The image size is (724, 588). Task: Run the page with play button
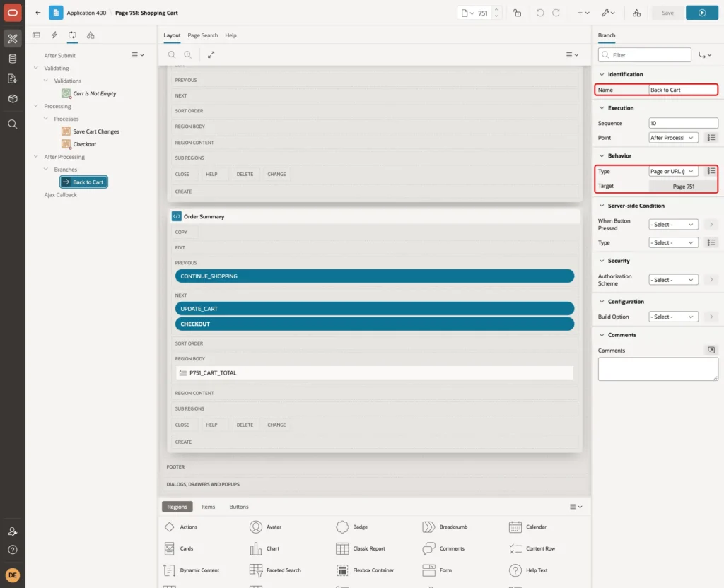(702, 13)
